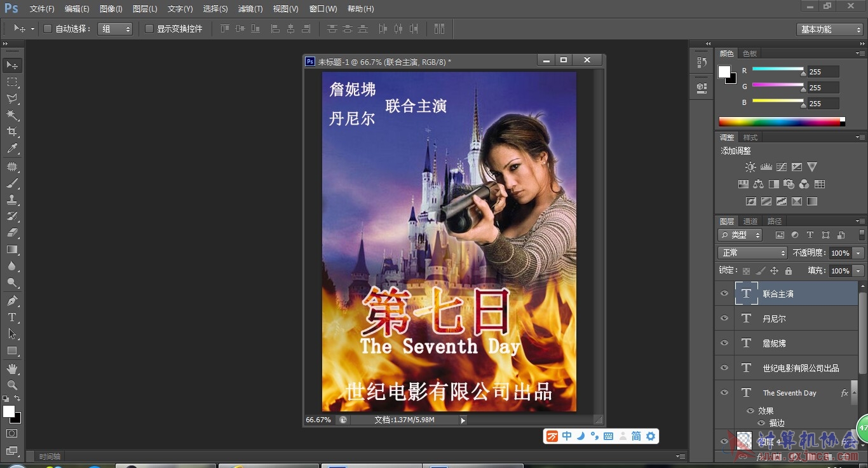Select the Dodge tool
This screenshot has width=868, height=468.
(12, 282)
